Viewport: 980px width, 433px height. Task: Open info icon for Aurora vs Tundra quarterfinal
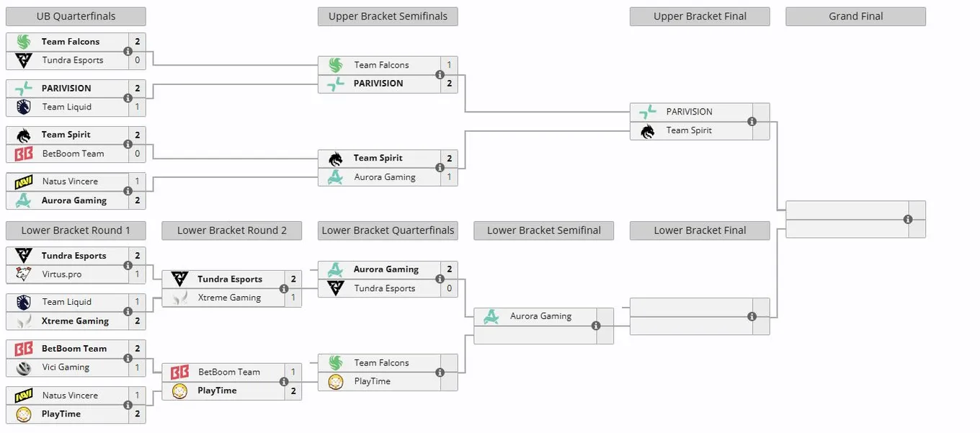point(440,279)
